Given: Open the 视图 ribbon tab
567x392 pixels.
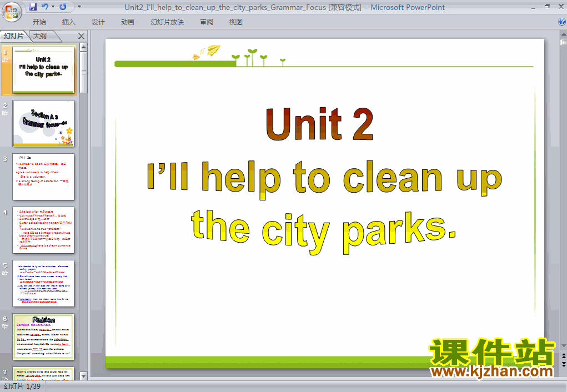Looking at the screenshot, I should point(236,22).
